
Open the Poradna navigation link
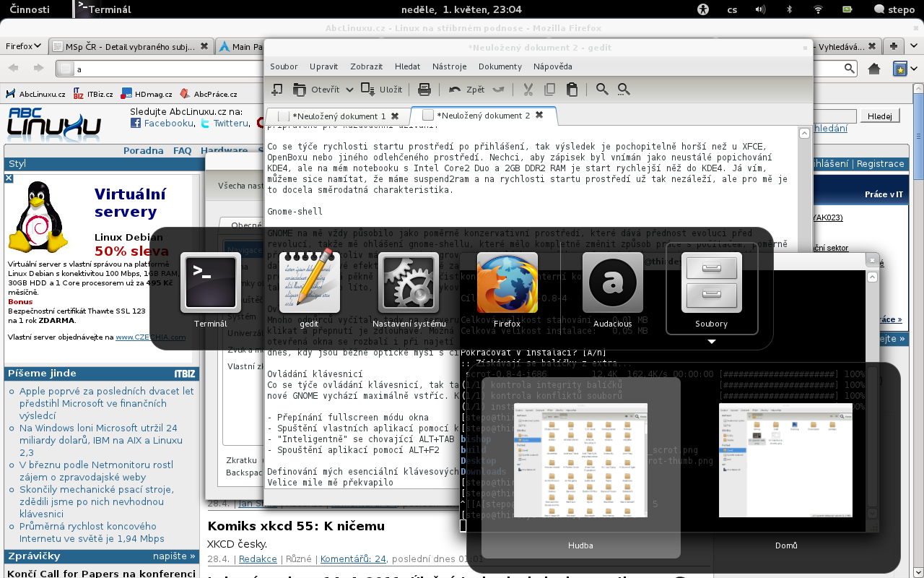[x=144, y=150]
